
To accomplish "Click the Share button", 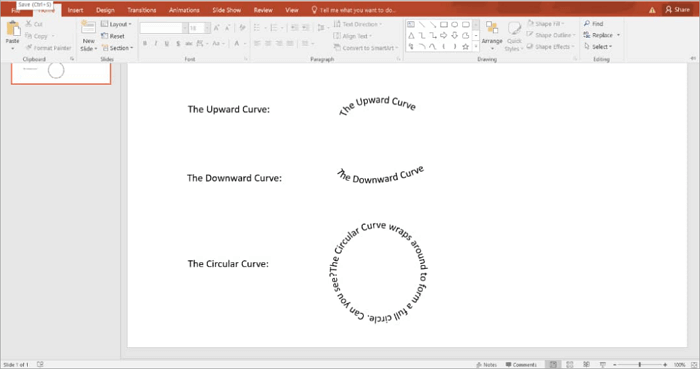I will 678,9.
